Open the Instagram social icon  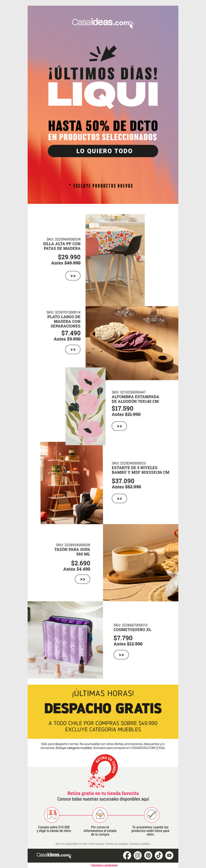click(x=138, y=855)
